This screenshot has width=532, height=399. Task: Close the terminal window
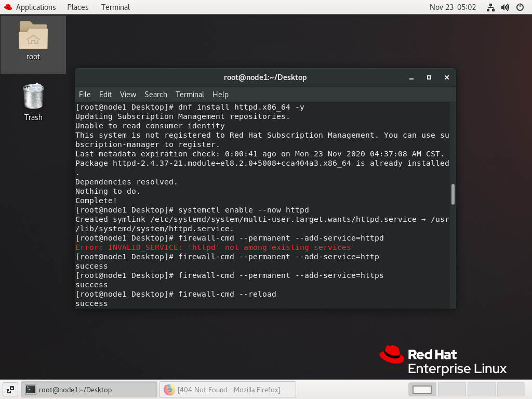coord(446,78)
